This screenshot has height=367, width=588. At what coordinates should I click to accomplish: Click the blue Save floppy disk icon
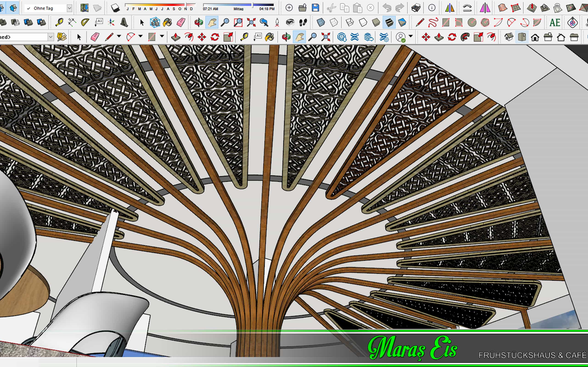(x=315, y=8)
